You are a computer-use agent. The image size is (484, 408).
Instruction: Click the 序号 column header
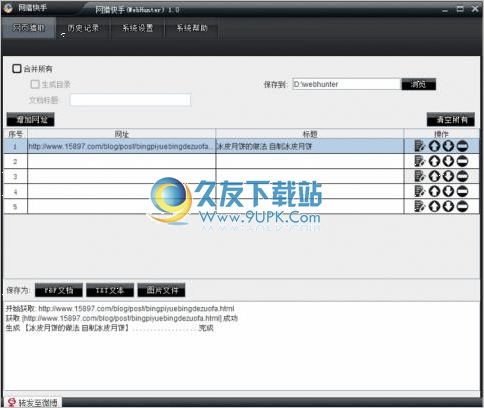pyautogui.click(x=15, y=134)
